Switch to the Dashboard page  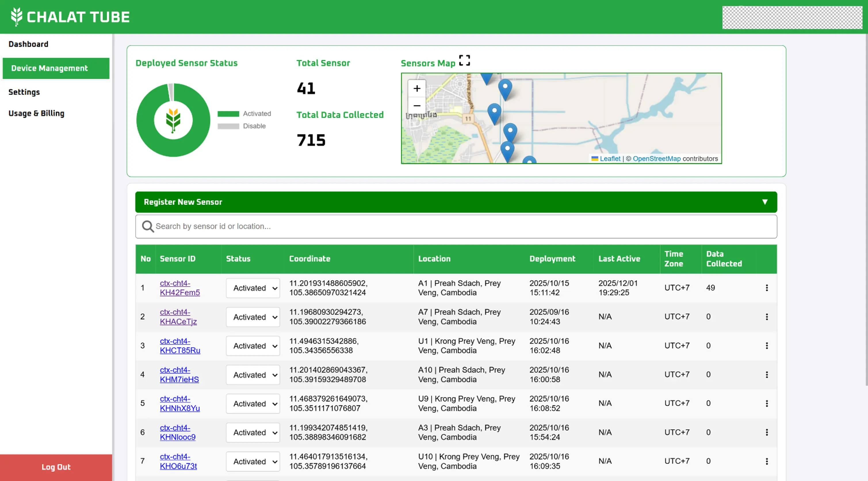coord(28,44)
